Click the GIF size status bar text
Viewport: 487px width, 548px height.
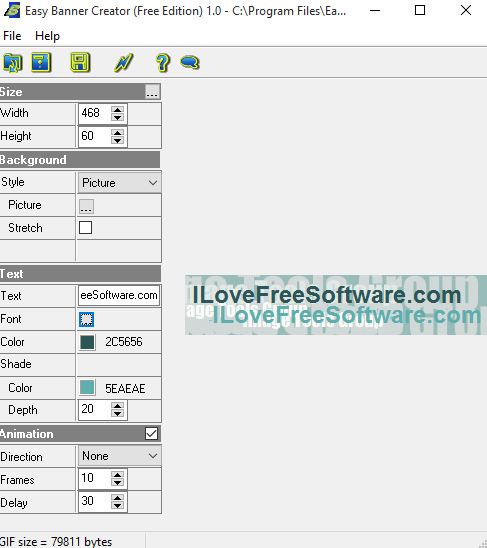[56, 542]
